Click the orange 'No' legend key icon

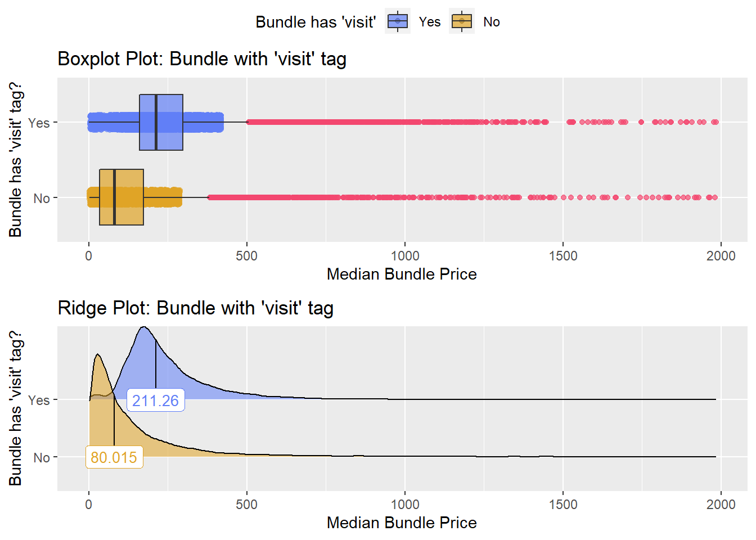tap(462, 21)
